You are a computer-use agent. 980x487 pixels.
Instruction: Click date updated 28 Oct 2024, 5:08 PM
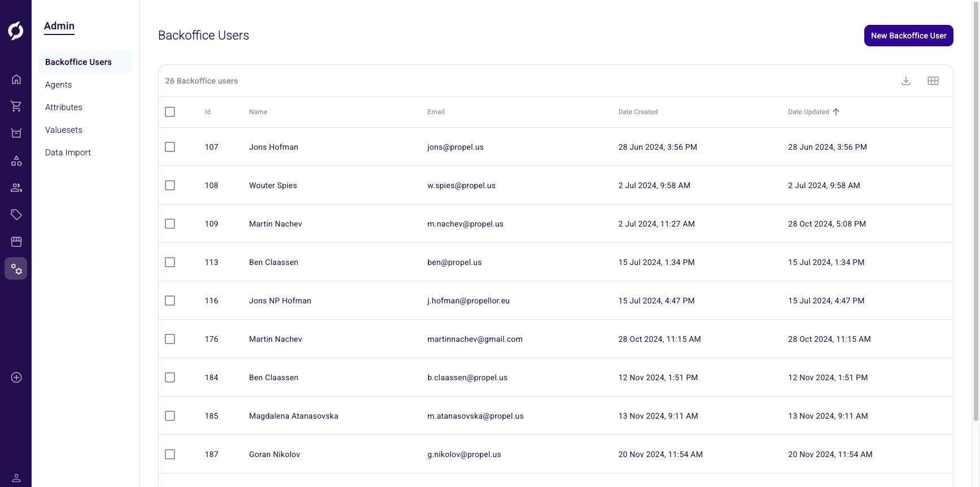coord(827,224)
